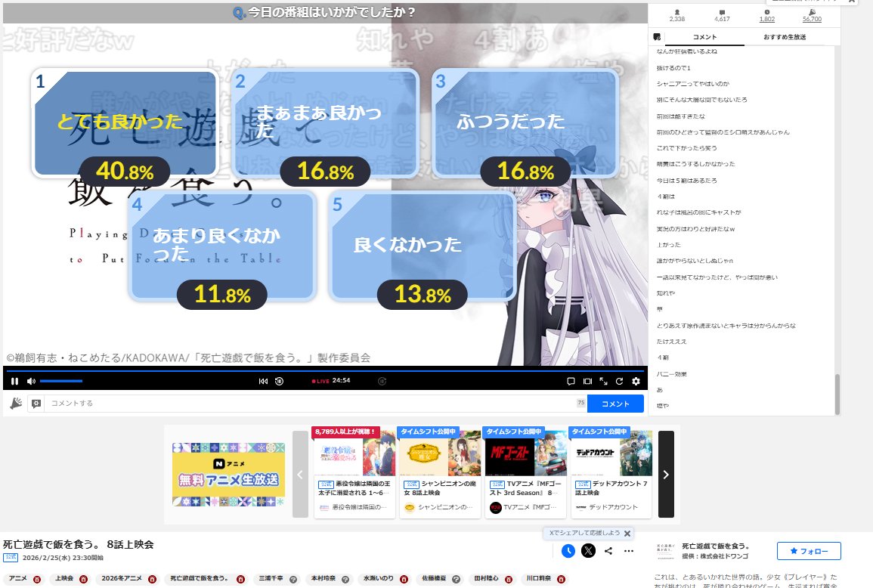Mute the player volume speaker icon
873x588 pixels.
click(x=31, y=382)
